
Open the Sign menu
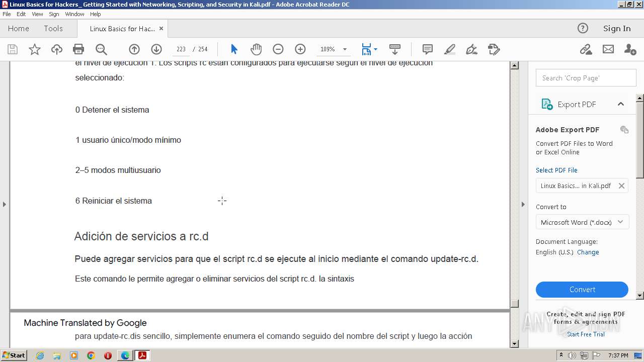click(x=54, y=14)
